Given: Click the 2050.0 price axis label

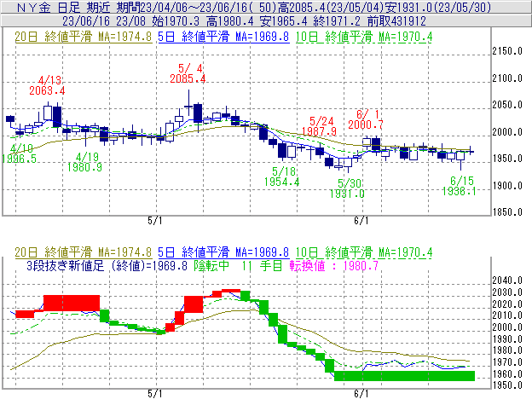Looking at the screenshot, I should pyautogui.click(x=507, y=105).
